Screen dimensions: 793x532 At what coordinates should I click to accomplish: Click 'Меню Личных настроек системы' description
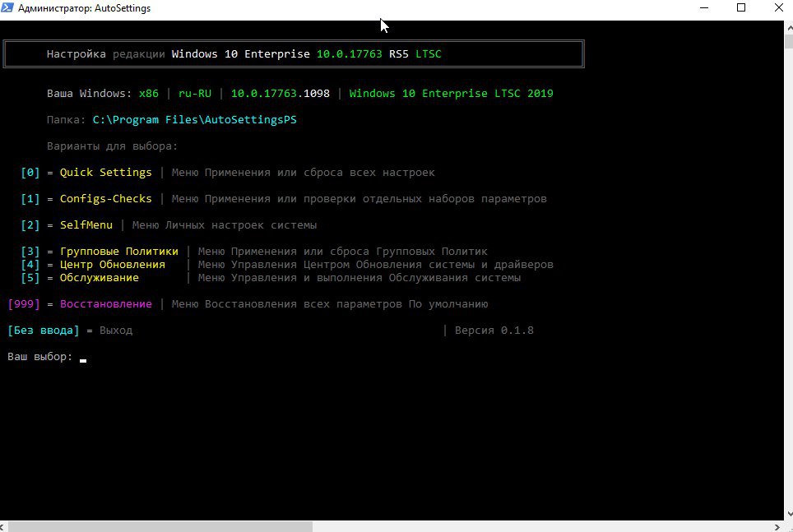pos(225,225)
